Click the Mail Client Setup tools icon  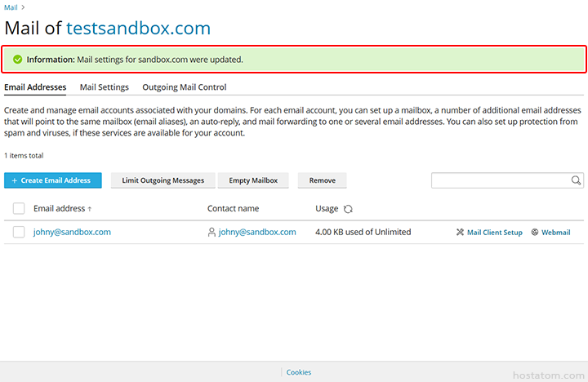click(460, 233)
